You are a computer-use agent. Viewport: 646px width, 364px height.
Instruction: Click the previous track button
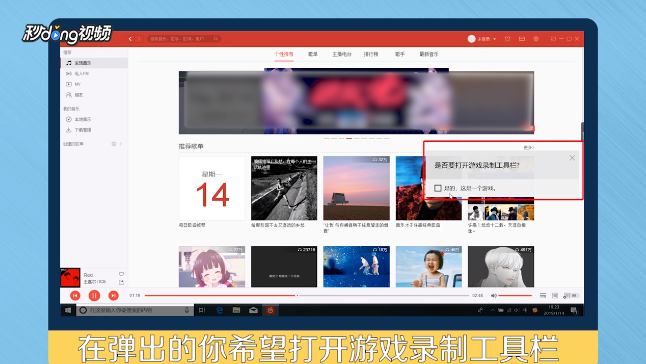pyautogui.click(x=75, y=295)
